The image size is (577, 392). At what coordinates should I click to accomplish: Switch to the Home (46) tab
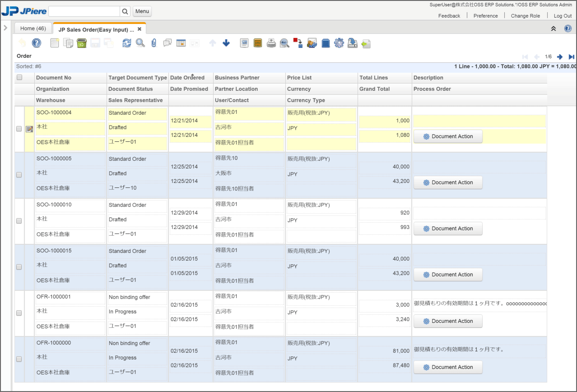tap(33, 28)
